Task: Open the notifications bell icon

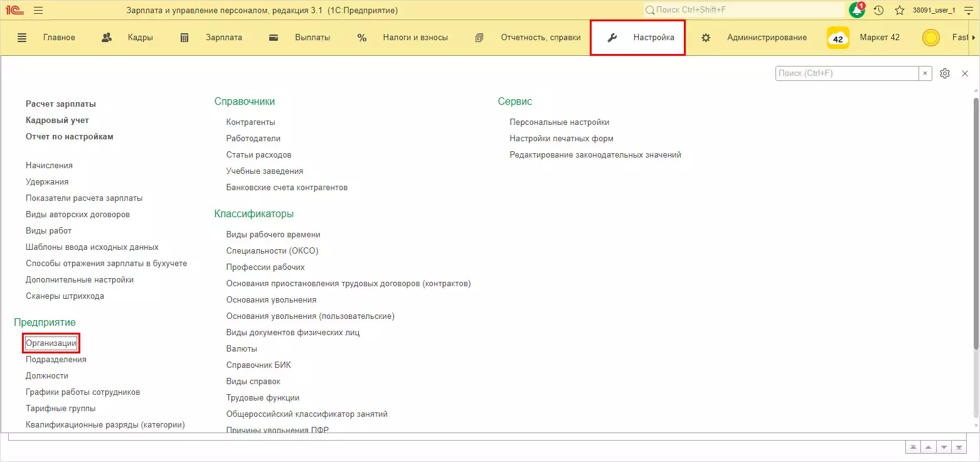Action: [x=857, y=11]
